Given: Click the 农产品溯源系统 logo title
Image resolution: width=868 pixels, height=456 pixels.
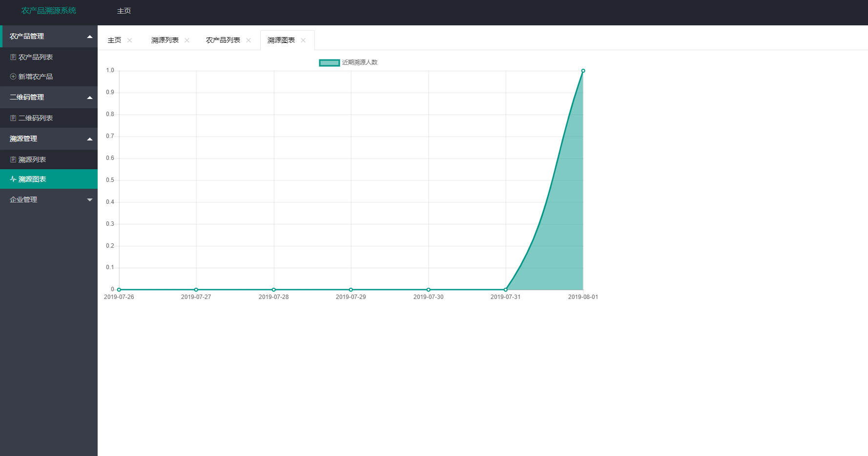Looking at the screenshot, I should (49, 11).
